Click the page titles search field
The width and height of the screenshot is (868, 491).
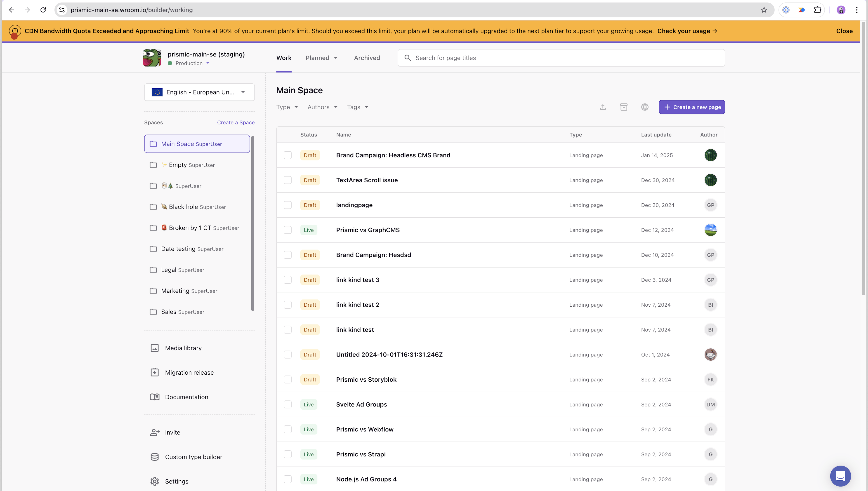561,58
